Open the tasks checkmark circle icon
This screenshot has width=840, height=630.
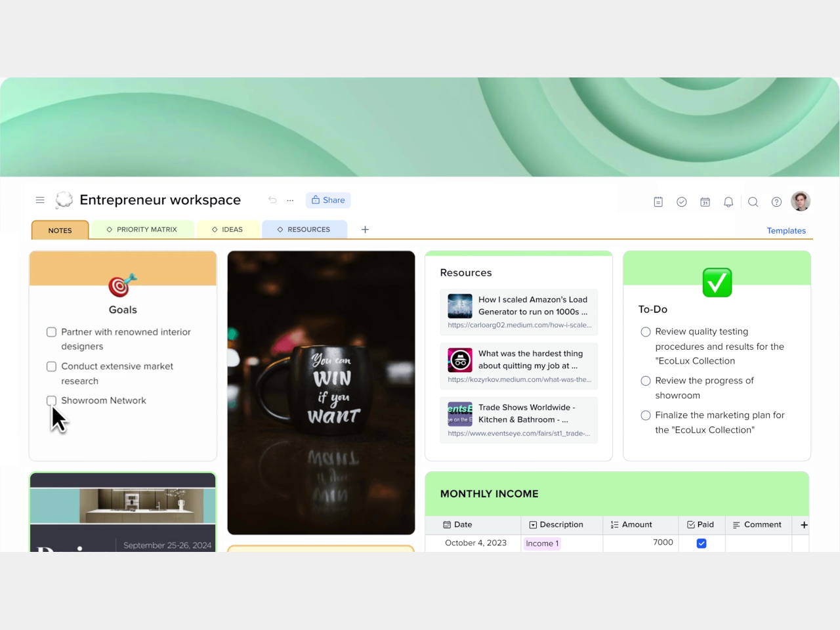pyautogui.click(x=682, y=202)
